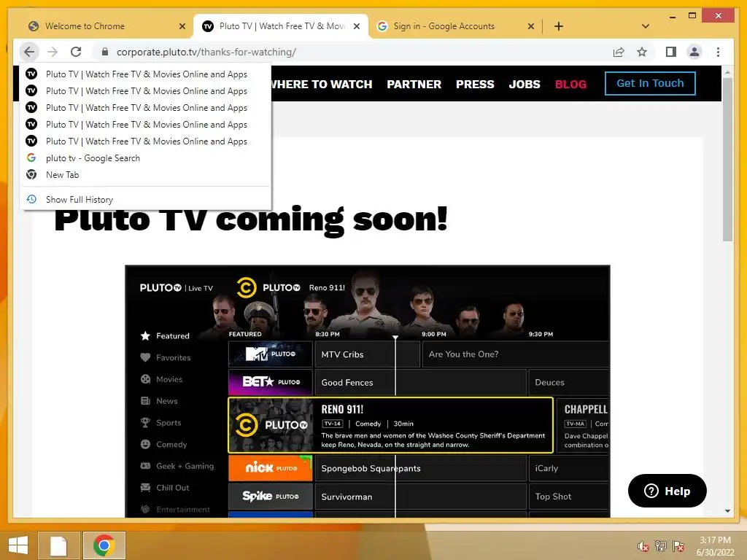
Task: Expand the tab search chevron
Action: (646, 26)
